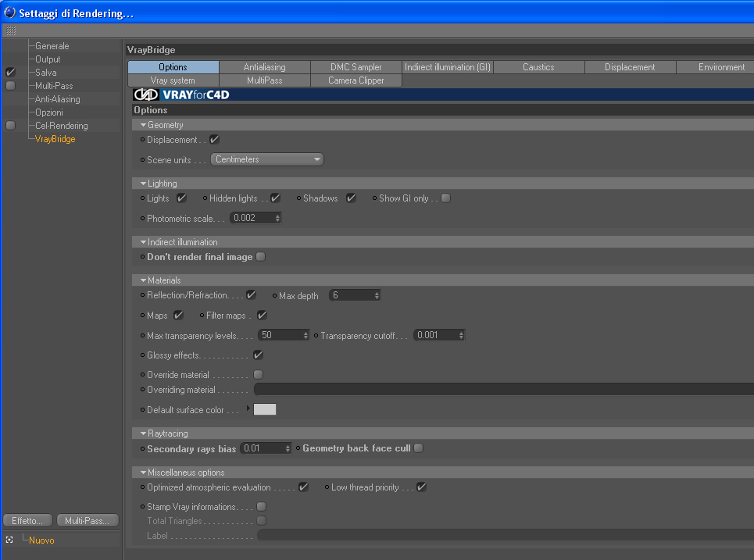Collapse the Miscellaneus options section

(143, 473)
